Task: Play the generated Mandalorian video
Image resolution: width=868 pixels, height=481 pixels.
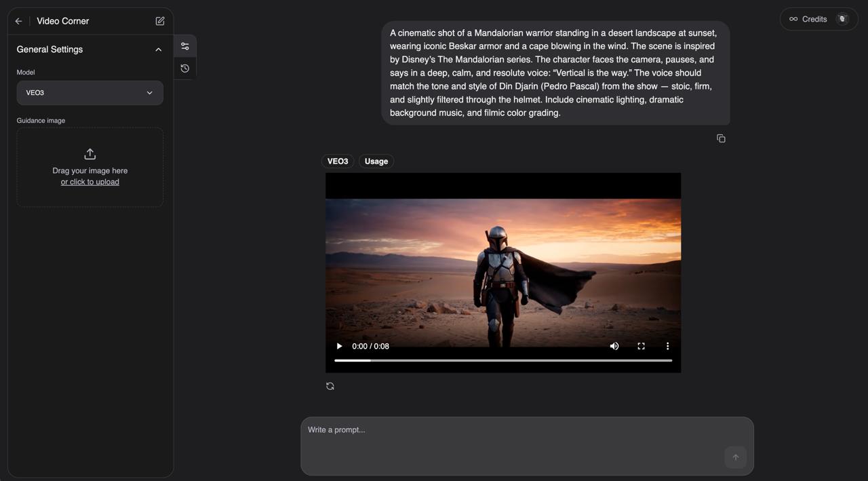Action: [339, 346]
